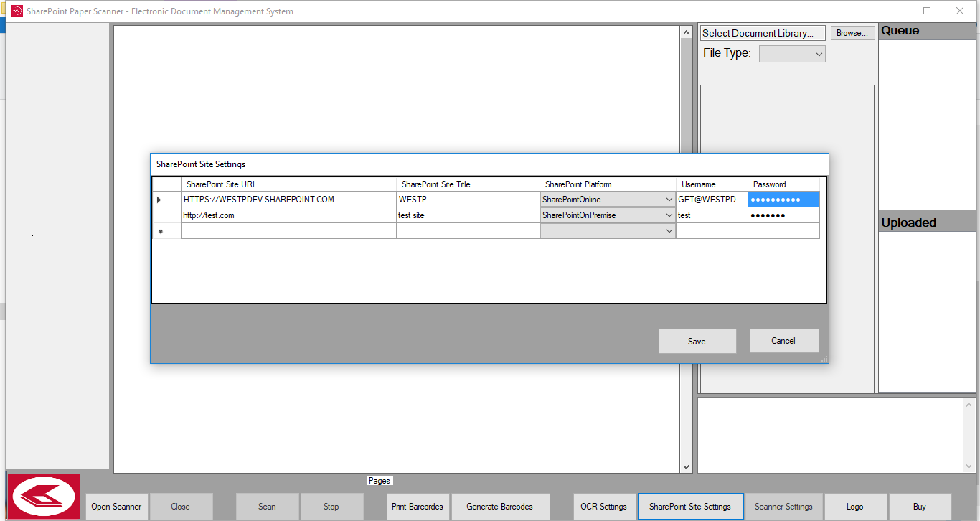Open OCR Settings
Screen dimensions: 980x521
coord(604,507)
